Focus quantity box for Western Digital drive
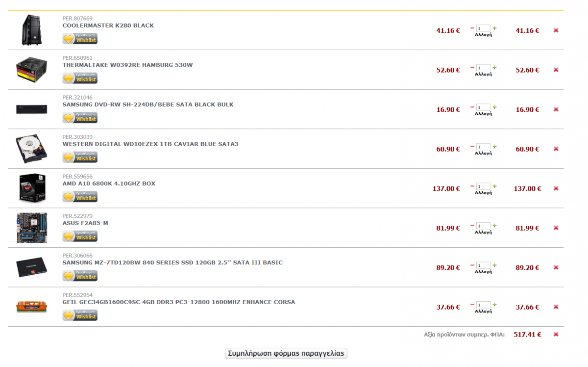The height and width of the screenshot is (367, 588). pyautogui.click(x=483, y=147)
